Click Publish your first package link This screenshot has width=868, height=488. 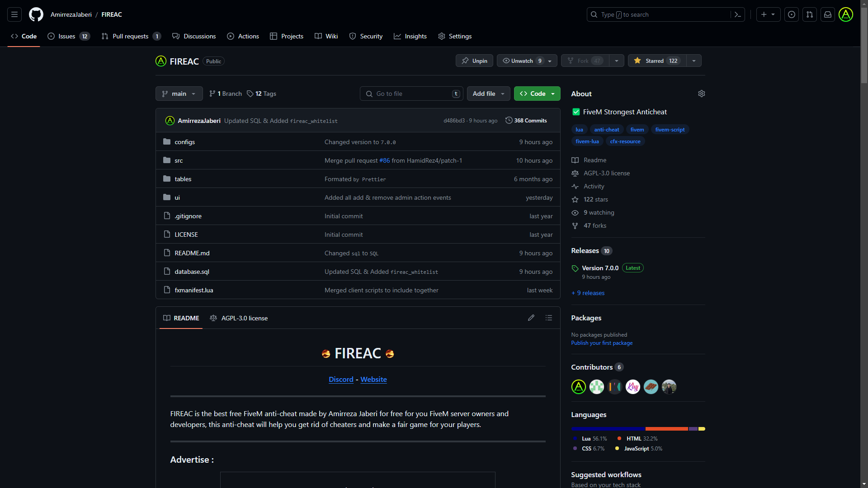click(x=602, y=343)
